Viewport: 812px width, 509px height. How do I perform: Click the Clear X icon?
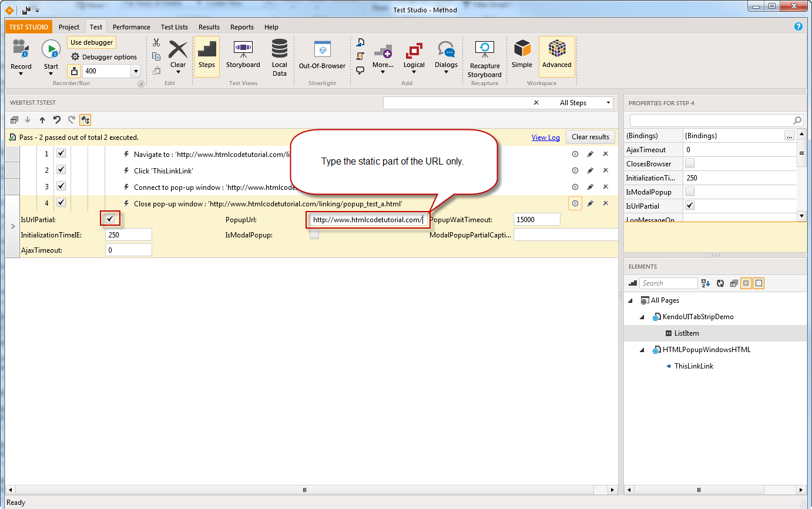[x=178, y=49]
